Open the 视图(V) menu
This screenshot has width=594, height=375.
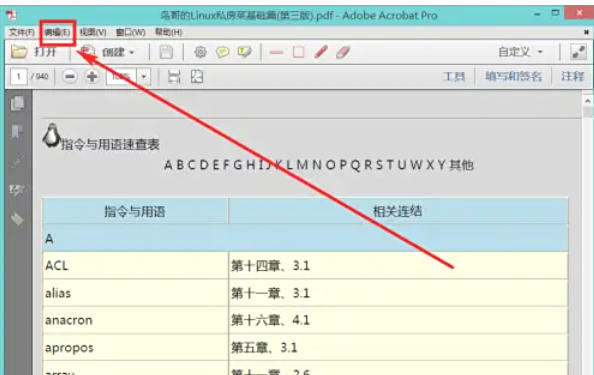pyautogui.click(x=93, y=33)
